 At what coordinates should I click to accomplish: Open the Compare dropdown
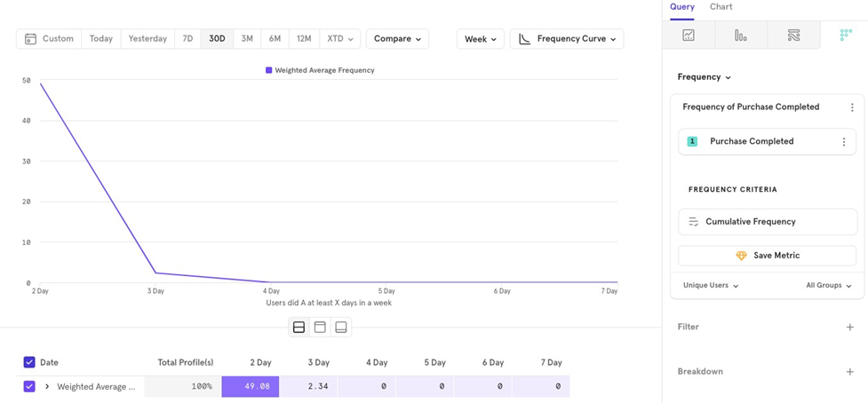(x=397, y=39)
